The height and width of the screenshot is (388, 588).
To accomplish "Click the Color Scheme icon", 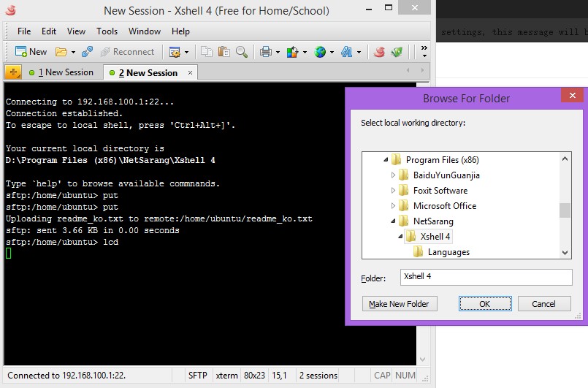I will point(292,52).
